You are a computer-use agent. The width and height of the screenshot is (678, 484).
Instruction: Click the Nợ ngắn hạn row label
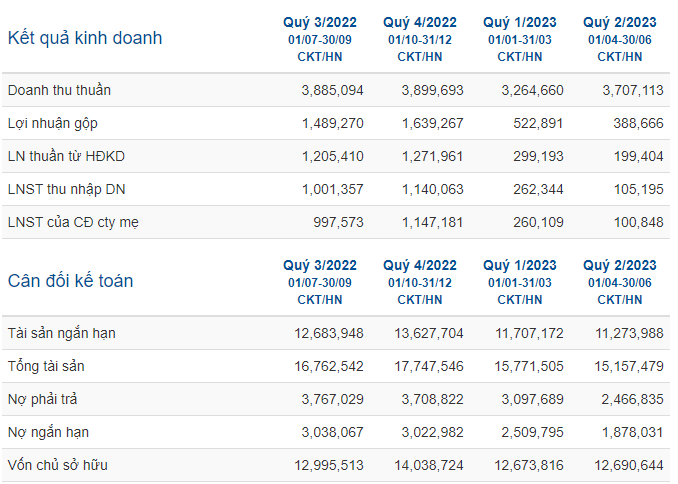[x=48, y=432]
